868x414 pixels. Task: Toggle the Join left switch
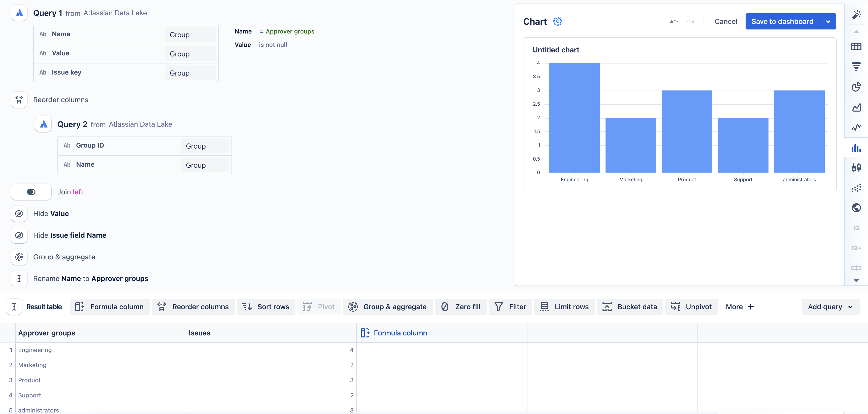pos(31,192)
